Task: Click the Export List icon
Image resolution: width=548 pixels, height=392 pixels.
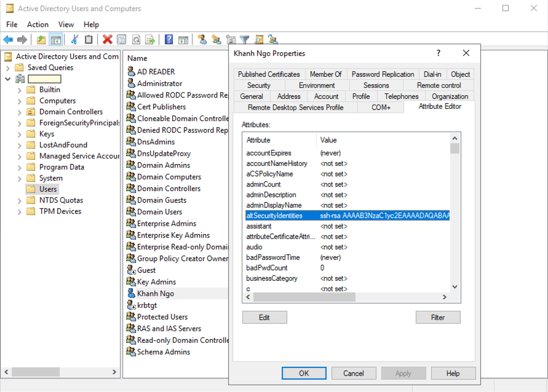Action: coord(150,39)
